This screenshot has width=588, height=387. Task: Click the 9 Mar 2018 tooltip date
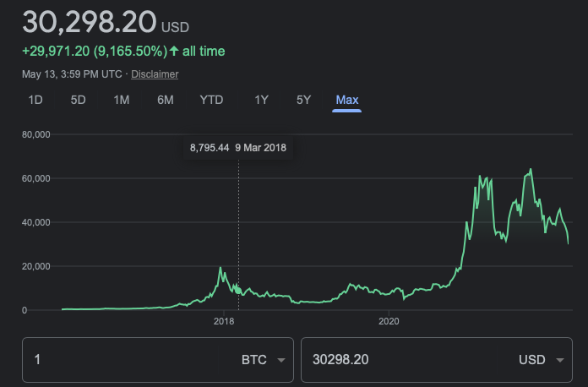point(260,148)
